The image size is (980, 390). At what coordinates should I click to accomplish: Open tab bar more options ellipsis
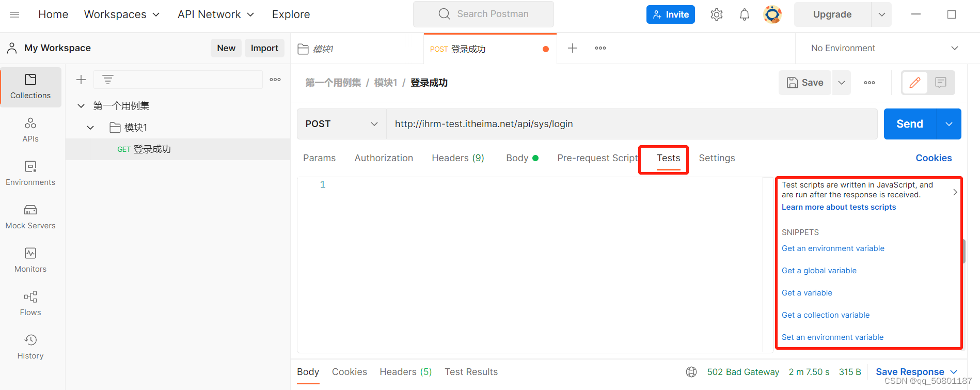[x=600, y=48]
